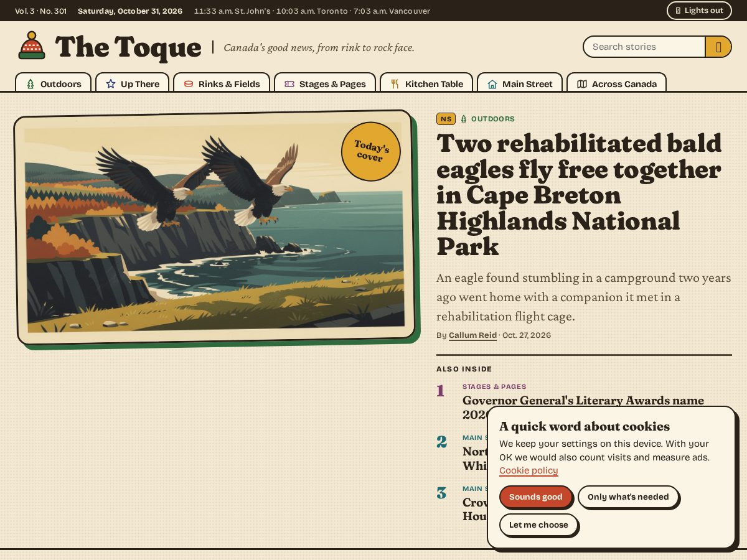Click the ticket icon on Stages & Pages tab
The height and width of the screenshot is (560, 747).
(x=289, y=84)
